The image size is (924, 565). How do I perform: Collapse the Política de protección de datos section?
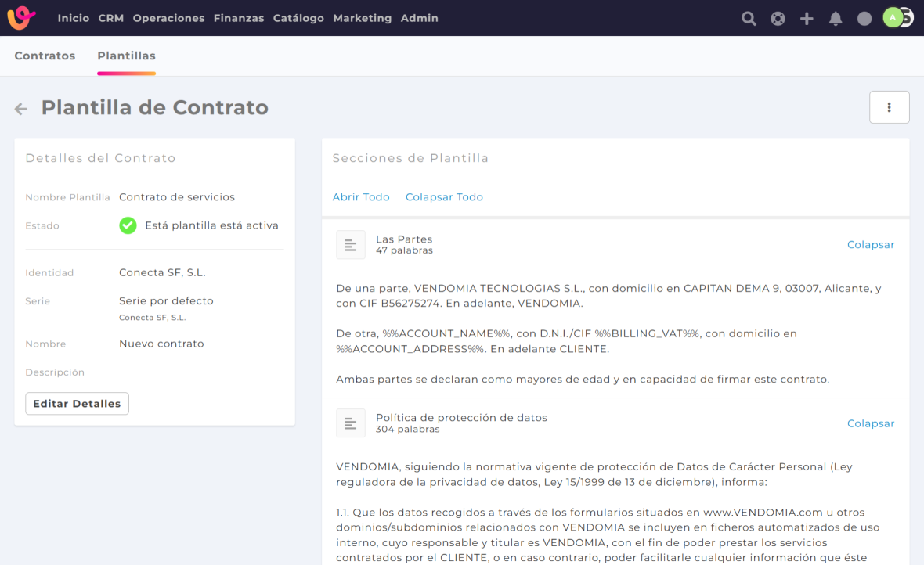(870, 423)
